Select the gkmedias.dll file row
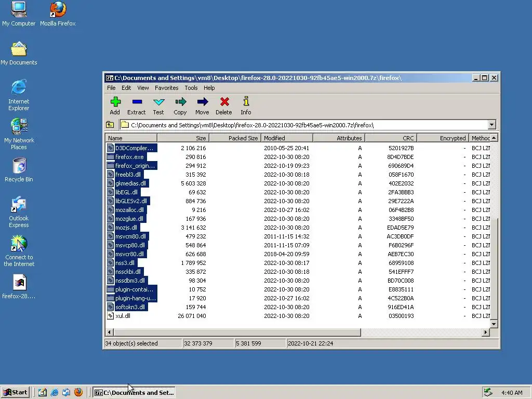The width and height of the screenshot is (532, 399). [x=298, y=183]
